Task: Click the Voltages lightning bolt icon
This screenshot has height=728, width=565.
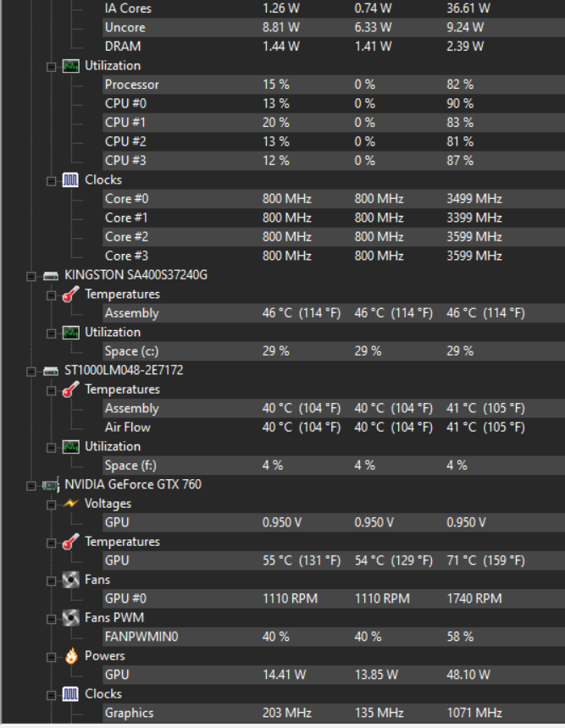Action: 70,504
